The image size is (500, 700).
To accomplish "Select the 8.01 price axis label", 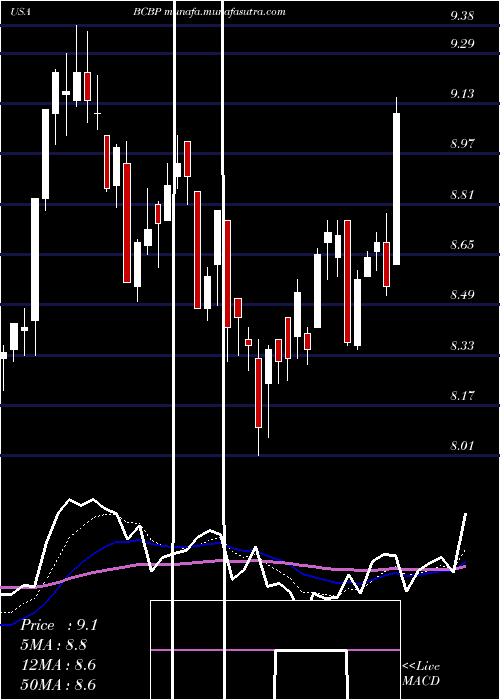I will click(x=462, y=445).
